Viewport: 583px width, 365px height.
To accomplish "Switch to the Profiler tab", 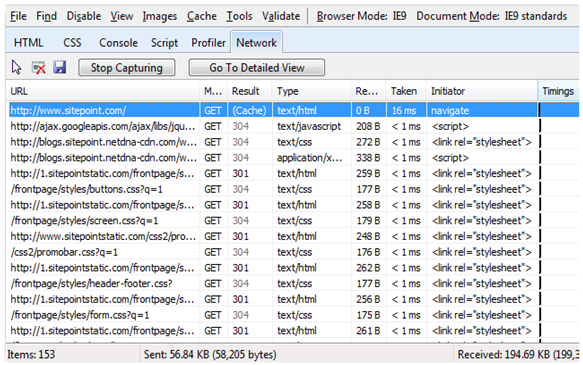I will (x=208, y=43).
